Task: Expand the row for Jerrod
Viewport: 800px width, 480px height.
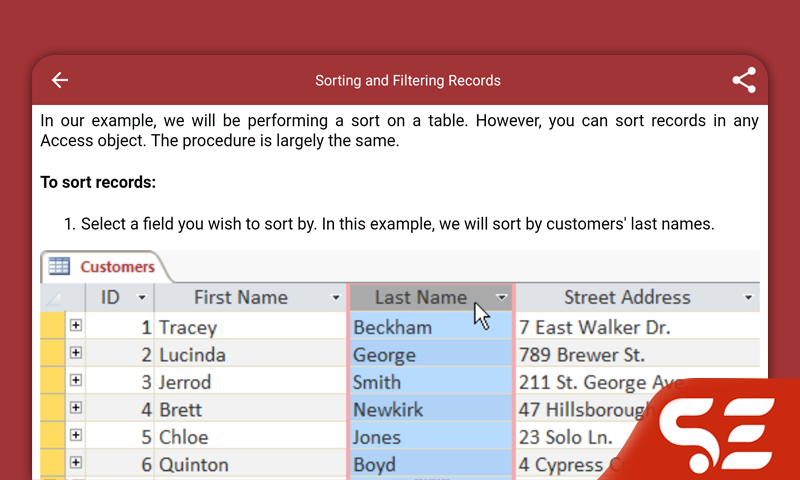Action: pyautogui.click(x=76, y=380)
